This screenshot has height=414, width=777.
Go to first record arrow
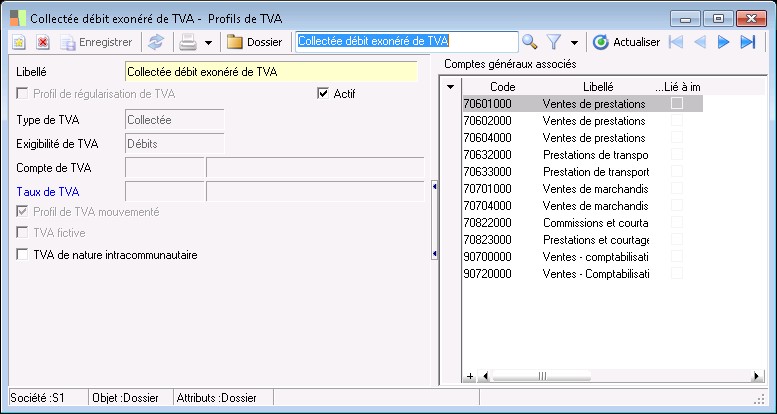coord(675,43)
